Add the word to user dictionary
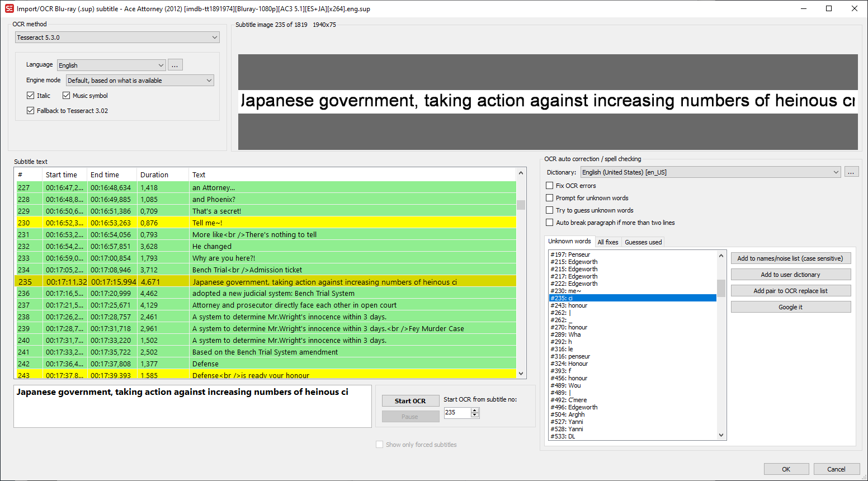The image size is (868, 481). tap(790, 274)
